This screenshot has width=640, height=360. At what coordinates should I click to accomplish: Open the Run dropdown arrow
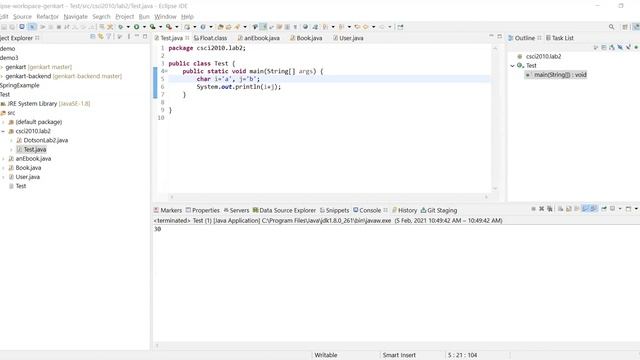tap(144, 27)
